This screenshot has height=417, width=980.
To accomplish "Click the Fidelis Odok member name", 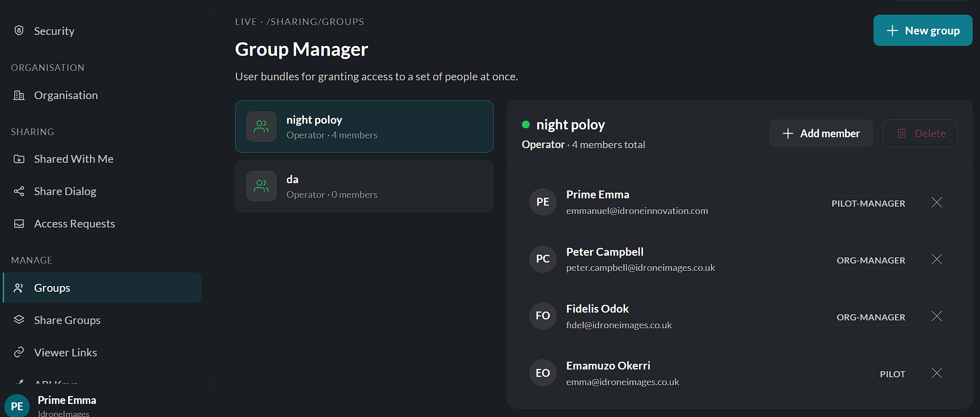I will coord(598,308).
